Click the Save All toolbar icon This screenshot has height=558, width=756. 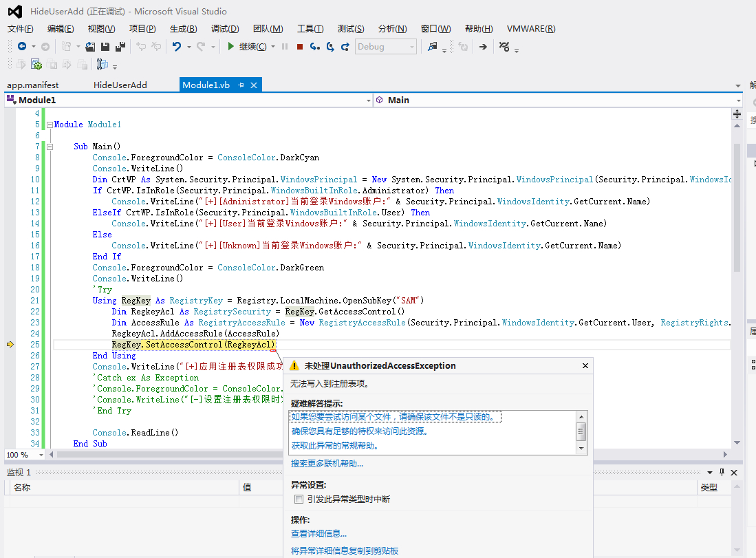click(x=120, y=47)
